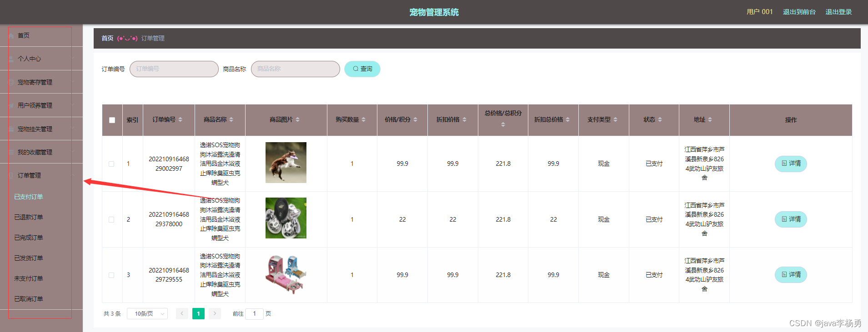Viewport: 868px width, 332px height.
Task: Click 退出到前台 in top bar
Action: (x=799, y=12)
